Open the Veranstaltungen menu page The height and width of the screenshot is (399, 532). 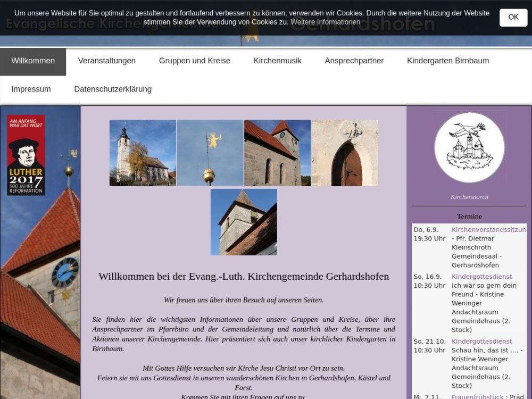pos(106,61)
